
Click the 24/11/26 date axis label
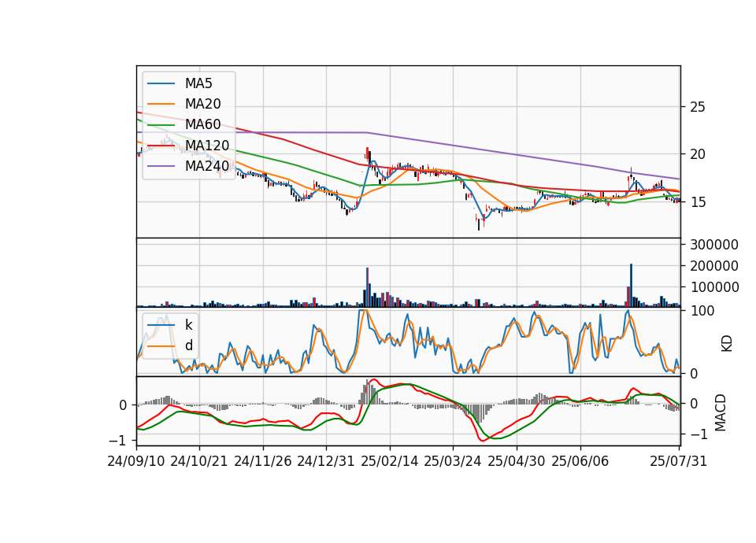[x=263, y=461]
